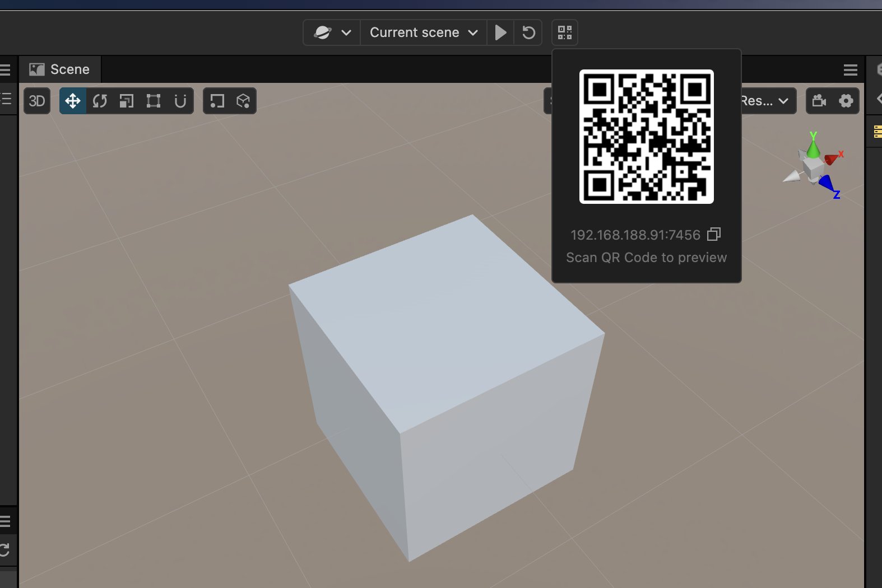The height and width of the screenshot is (588, 882).
Task: Open the scene gear settings icon
Action: pos(846,101)
